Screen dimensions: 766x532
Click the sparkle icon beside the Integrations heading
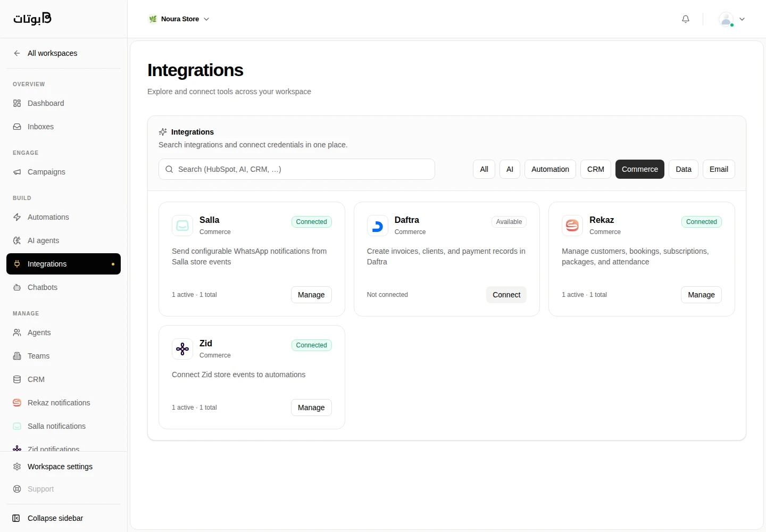163,132
